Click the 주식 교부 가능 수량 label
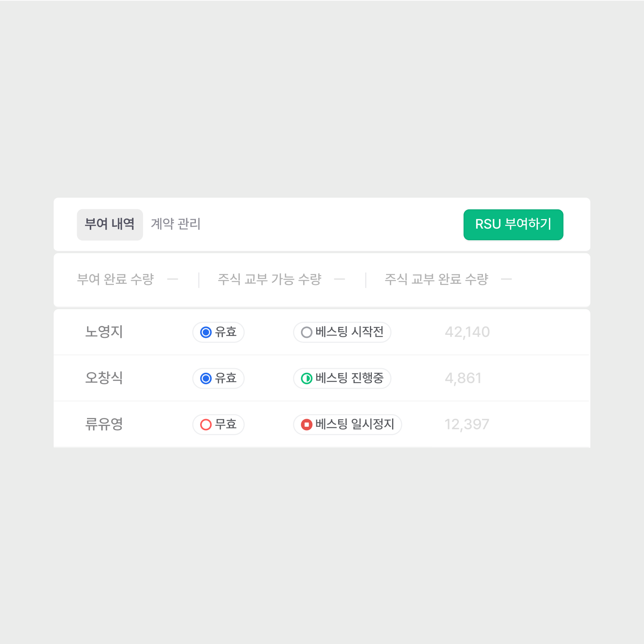This screenshot has height=644, width=644. pos(270,279)
